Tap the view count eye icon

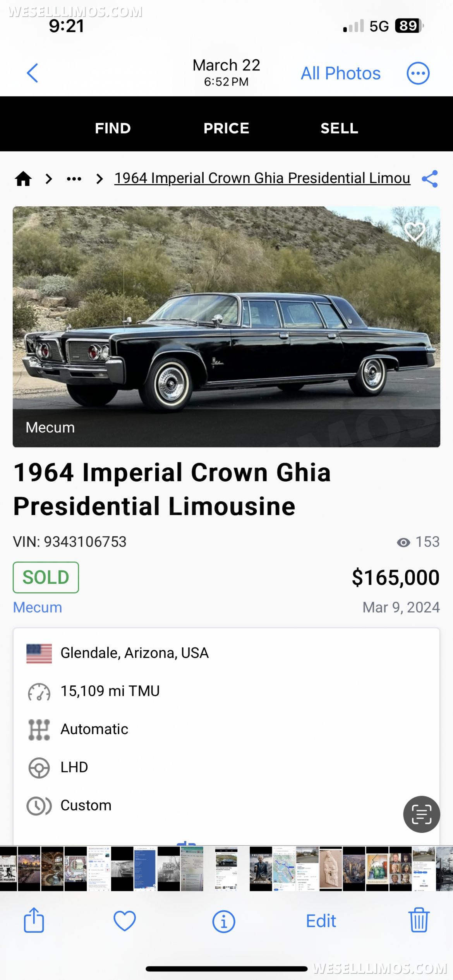pyautogui.click(x=403, y=542)
